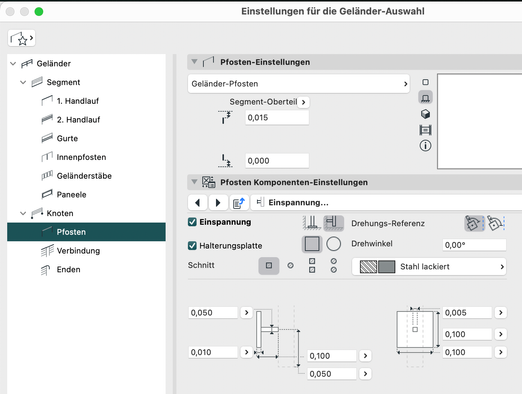Screen dimensions: 522x394
Task: Click the green macOS zoom button
Action: click(x=39, y=12)
